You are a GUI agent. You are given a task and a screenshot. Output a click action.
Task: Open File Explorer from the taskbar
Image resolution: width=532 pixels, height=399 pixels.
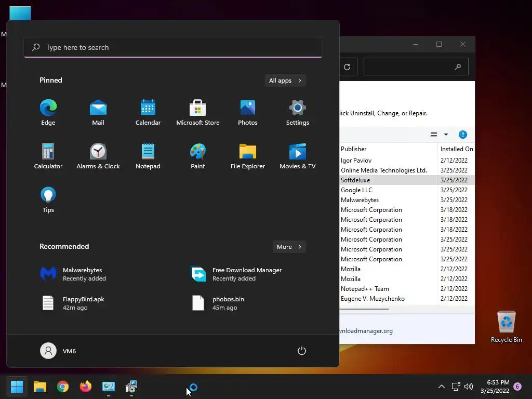pyautogui.click(x=39, y=387)
